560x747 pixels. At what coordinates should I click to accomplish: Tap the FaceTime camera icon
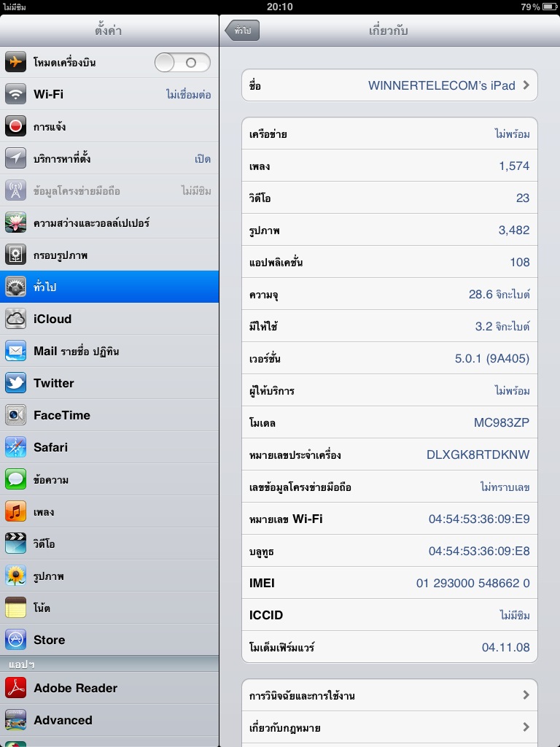[x=16, y=415]
